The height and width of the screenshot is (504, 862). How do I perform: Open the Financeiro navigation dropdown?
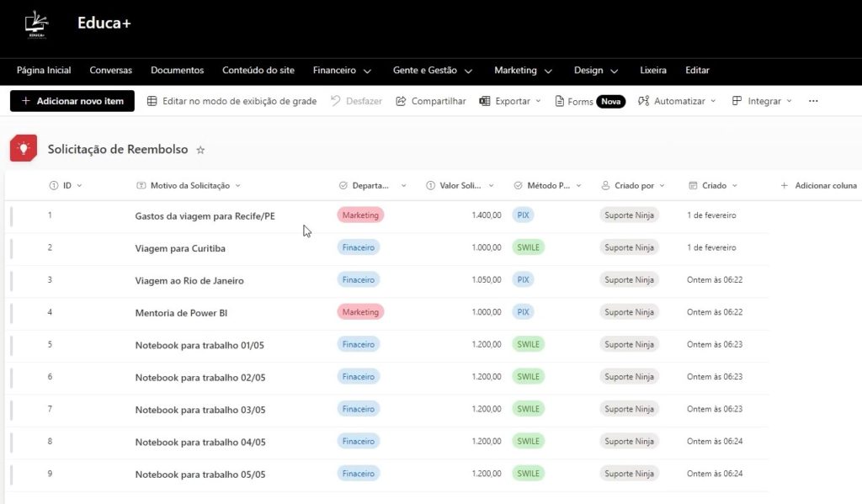coord(341,71)
